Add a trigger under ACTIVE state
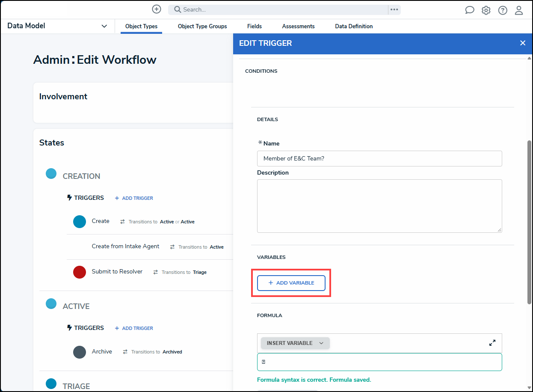Viewport: 533px width, 392px height. click(x=134, y=328)
